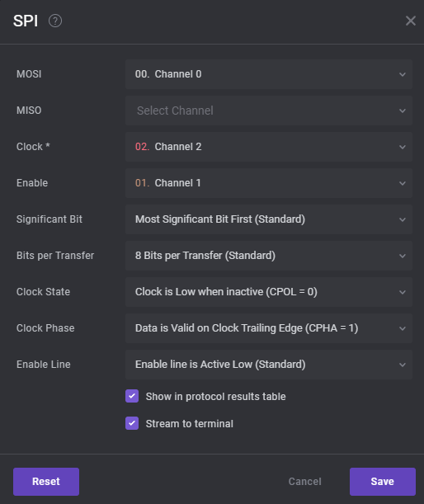Open the Enable Line Active Low dropdown
The image size is (424, 504).
(x=269, y=365)
